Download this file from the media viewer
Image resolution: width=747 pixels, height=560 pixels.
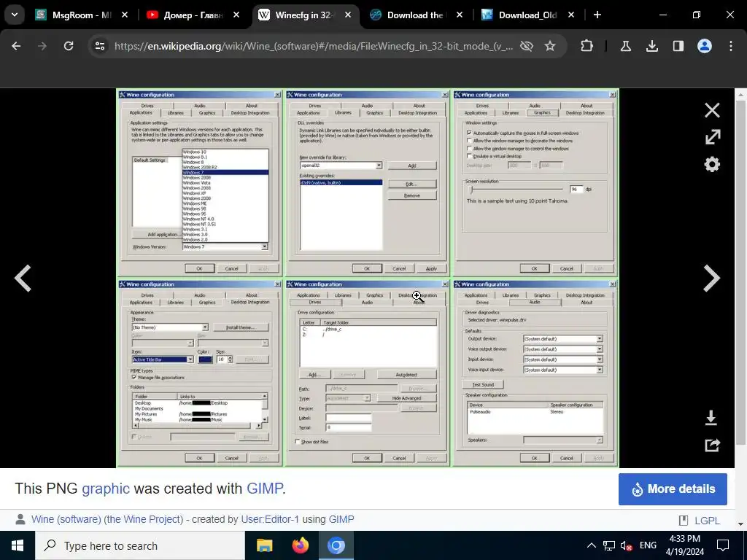point(711,418)
